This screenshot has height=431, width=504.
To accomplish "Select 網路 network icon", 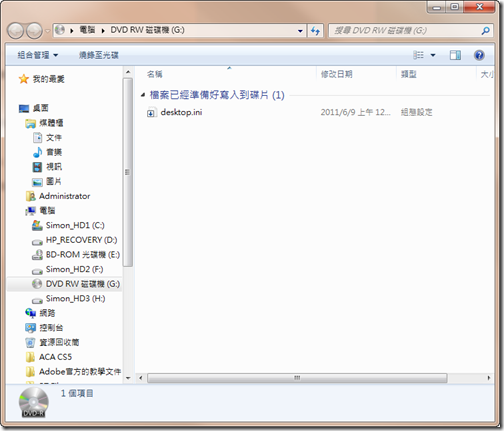I will tap(30, 313).
